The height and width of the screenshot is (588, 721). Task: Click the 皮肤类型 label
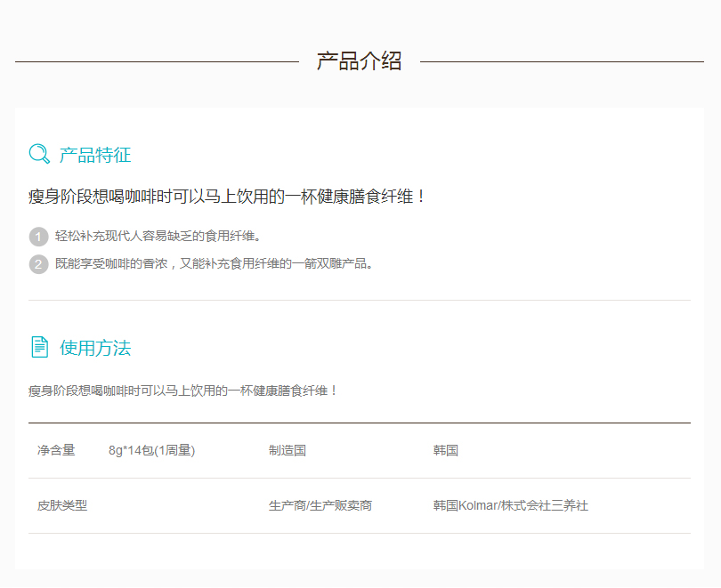(62, 506)
